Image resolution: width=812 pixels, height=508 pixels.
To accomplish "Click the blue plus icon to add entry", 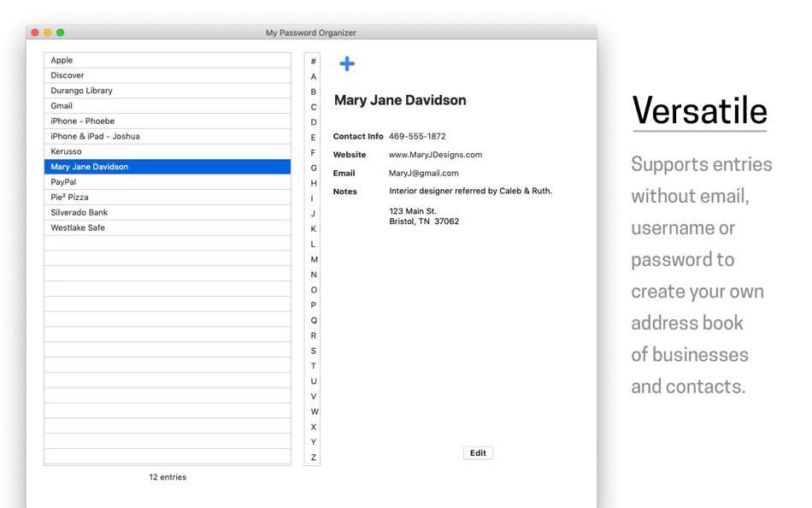I will pos(346,63).
